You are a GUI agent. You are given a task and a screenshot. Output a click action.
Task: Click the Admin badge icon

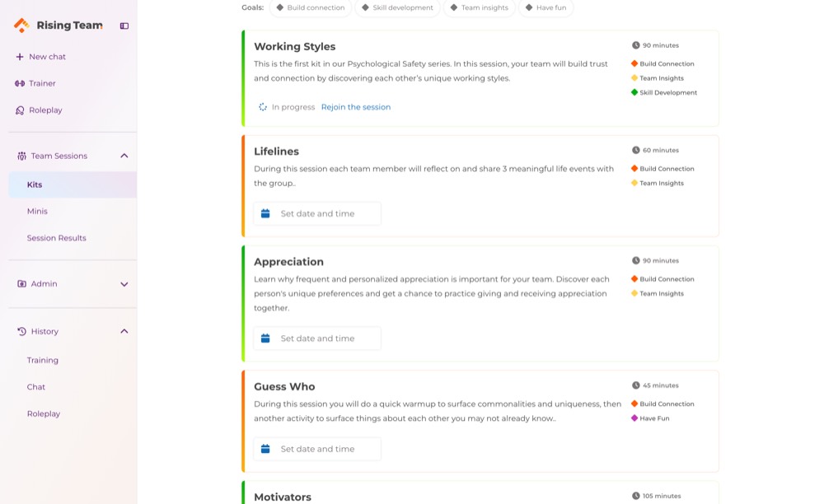click(21, 284)
